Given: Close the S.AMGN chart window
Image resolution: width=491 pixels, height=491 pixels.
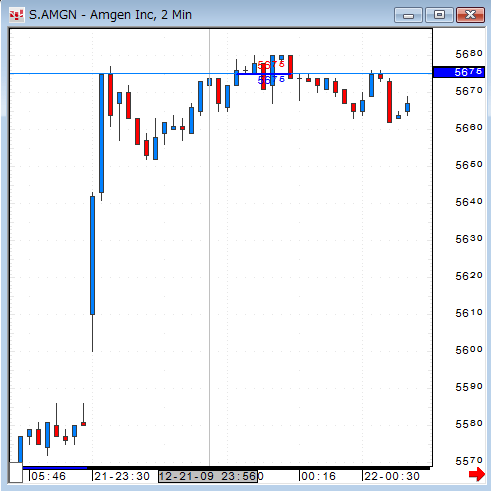Looking at the screenshot, I should (x=470, y=15).
